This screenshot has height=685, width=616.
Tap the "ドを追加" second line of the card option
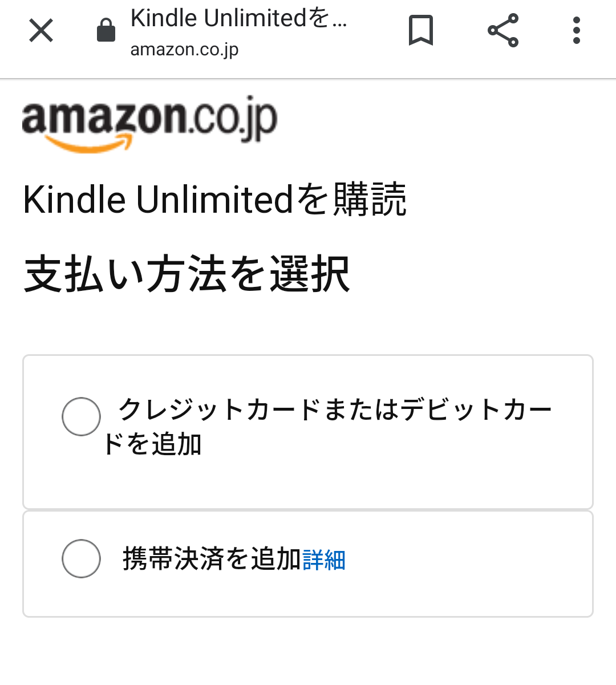click(152, 444)
